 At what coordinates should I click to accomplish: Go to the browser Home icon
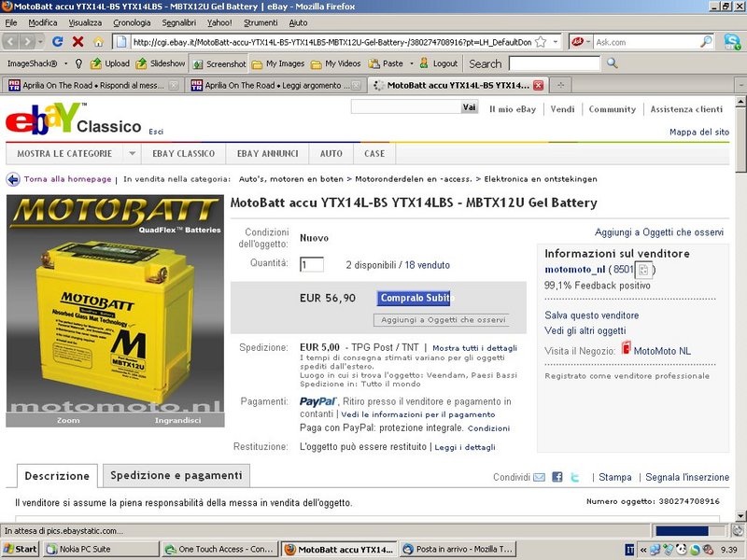tap(98, 42)
